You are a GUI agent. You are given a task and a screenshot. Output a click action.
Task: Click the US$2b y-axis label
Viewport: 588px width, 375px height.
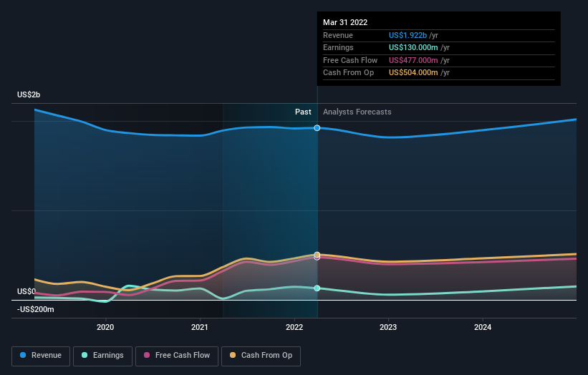pos(29,94)
